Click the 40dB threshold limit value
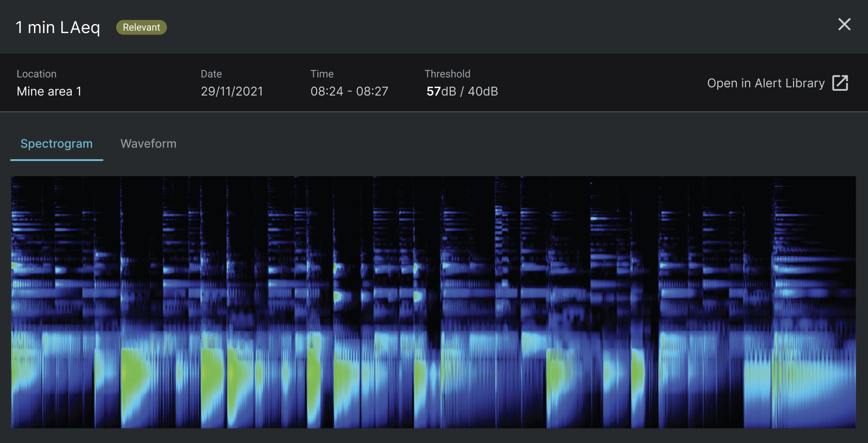 [x=483, y=91]
